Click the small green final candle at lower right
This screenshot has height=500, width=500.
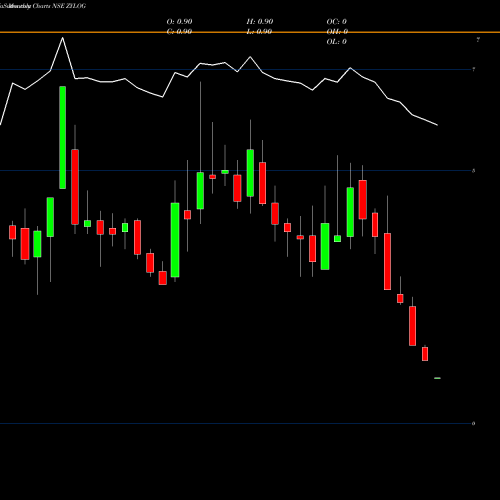tap(437, 378)
